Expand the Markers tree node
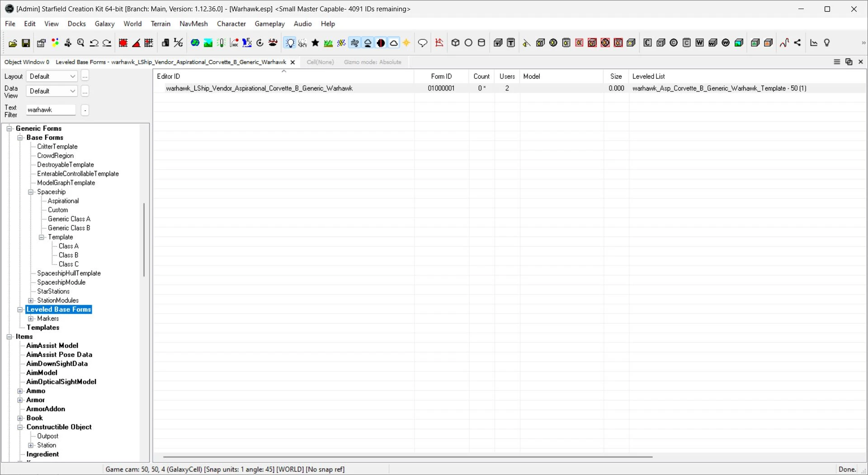The width and height of the screenshot is (868, 475). point(31,318)
